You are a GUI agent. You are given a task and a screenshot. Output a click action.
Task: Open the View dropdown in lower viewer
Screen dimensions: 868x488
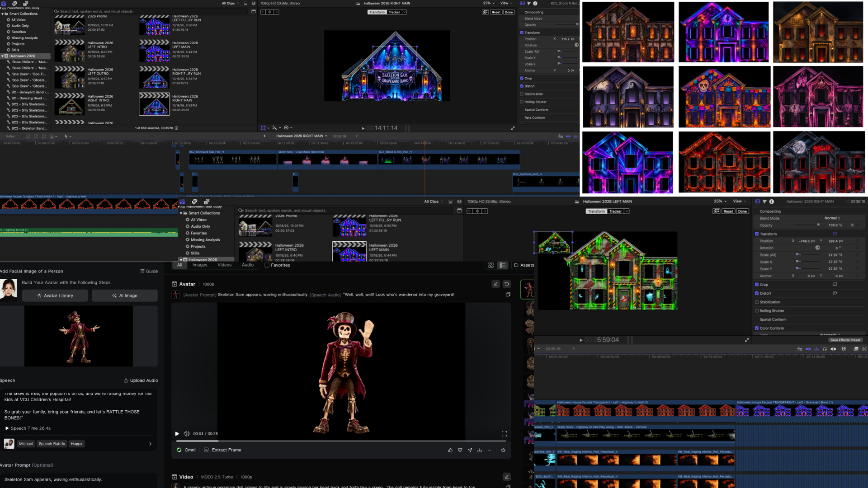[x=739, y=202]
